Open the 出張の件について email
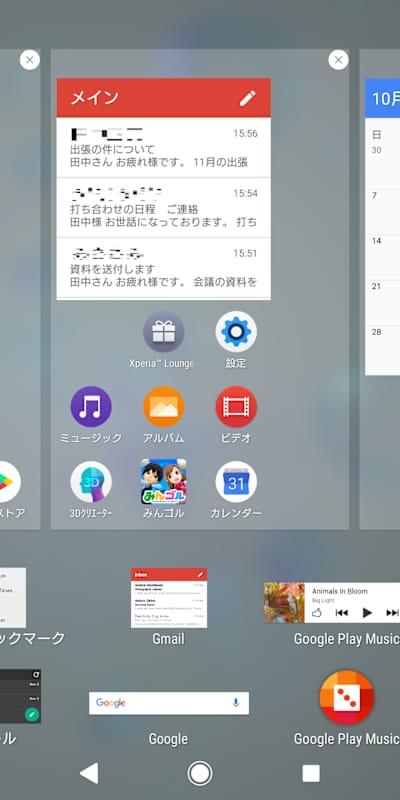400x800 pixels. (x=163, y=148)
